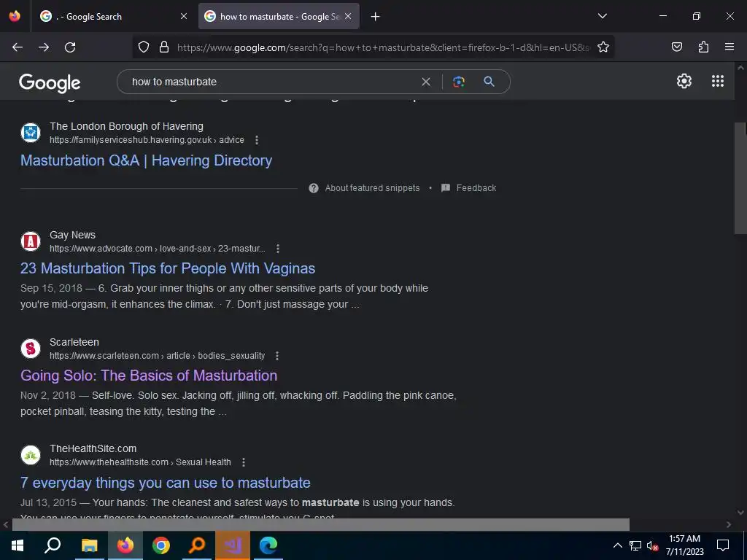This screenshot has width=747, height=560.
Task: Switch to the first Google Search tab
Action: point(115,16)
